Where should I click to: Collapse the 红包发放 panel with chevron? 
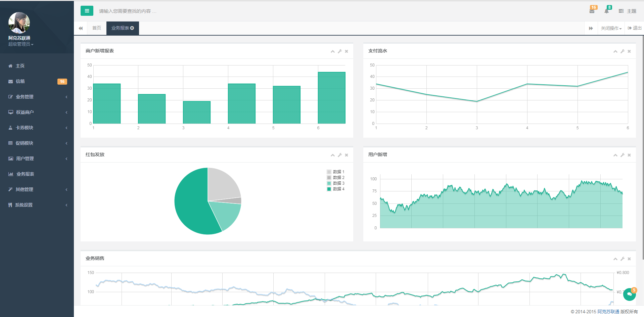click(x=333, y=155)
